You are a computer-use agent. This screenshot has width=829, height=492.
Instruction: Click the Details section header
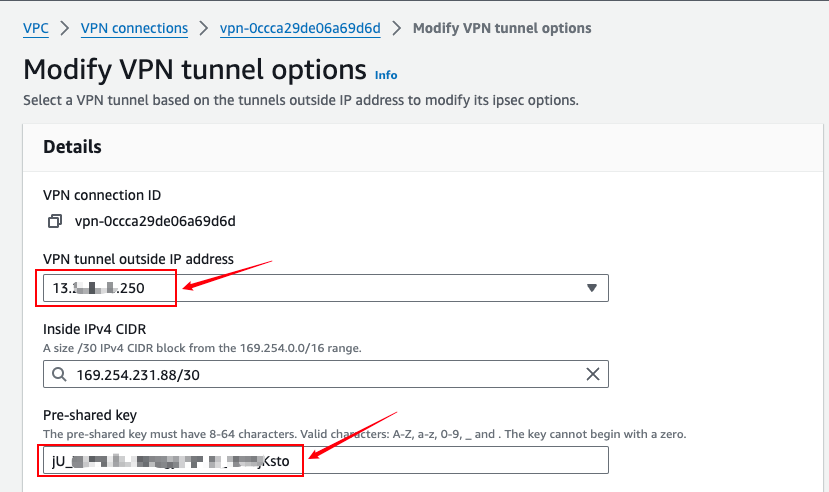[x=72, y=147]
